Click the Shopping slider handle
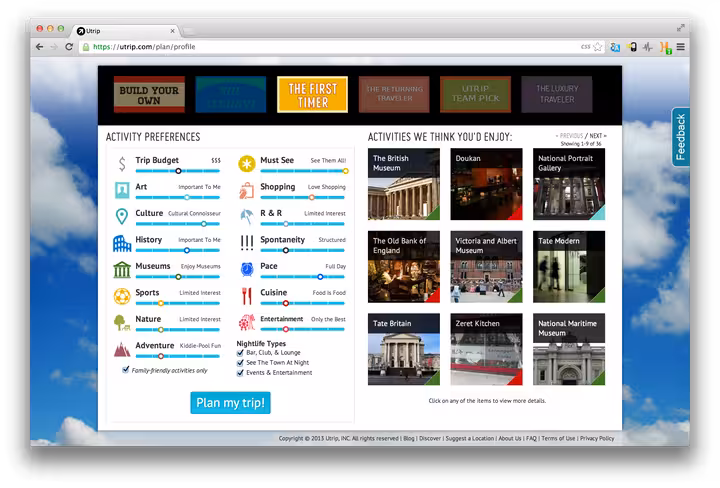720x488 pixels. 311,197
